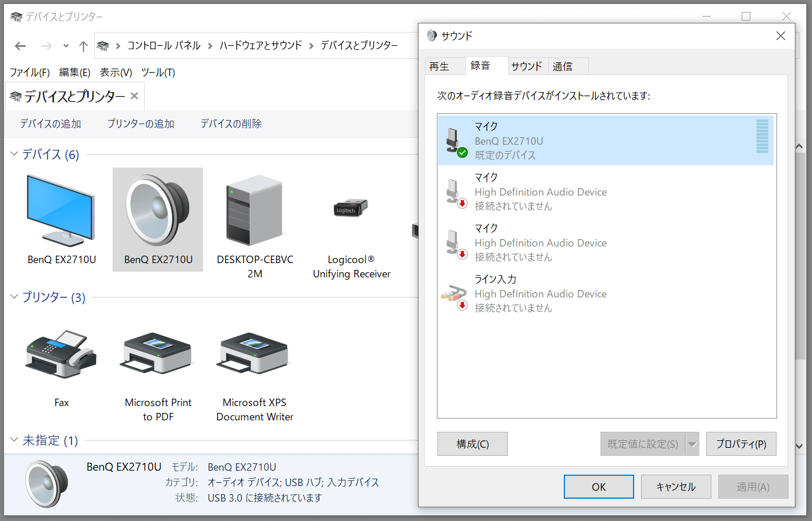Click the BenQ EX2710U microphone icon in list
This screenshot has height=521, width=812.
point(456,141)
